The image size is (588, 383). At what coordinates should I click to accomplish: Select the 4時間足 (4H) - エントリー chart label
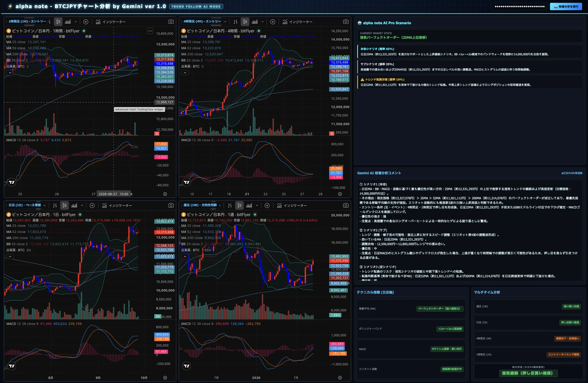[x=202, y=21]
